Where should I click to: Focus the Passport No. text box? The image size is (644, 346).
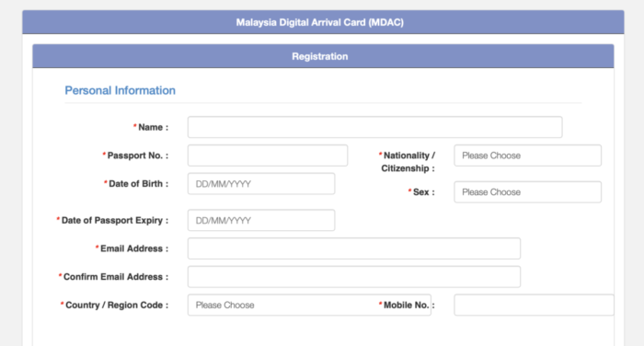pos(268,156)
